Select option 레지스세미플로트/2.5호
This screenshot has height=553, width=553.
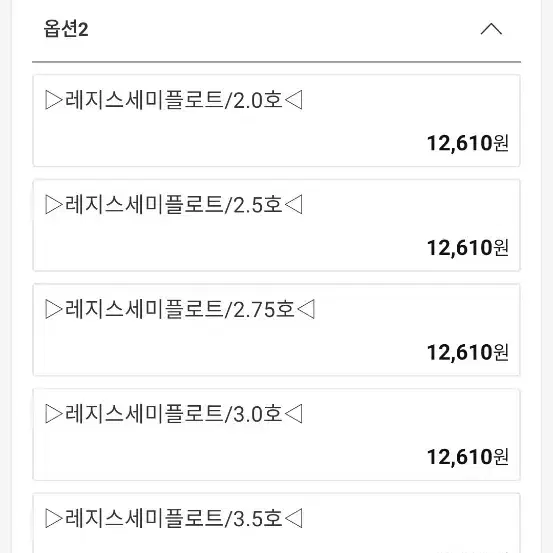tap(276, 225)
